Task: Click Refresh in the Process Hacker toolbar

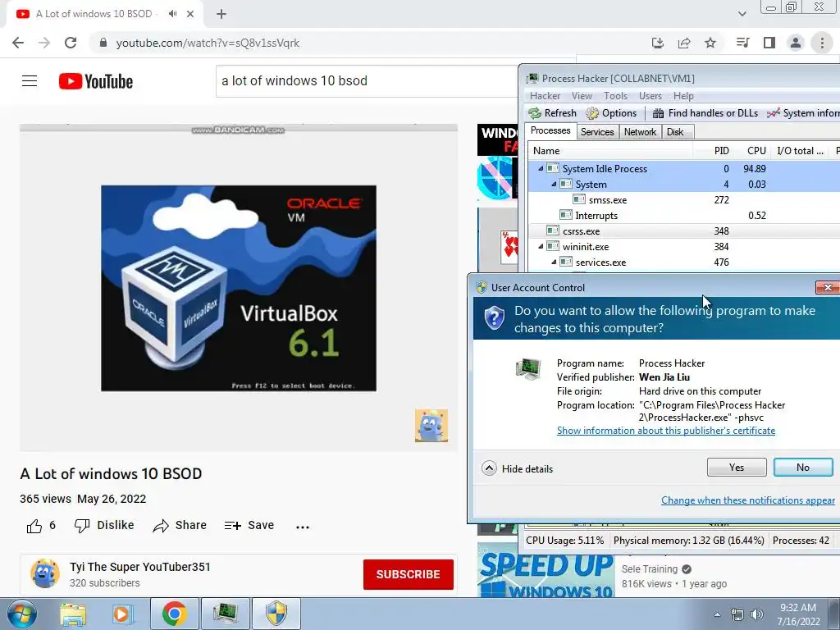Action: click(x=553, y=113)
